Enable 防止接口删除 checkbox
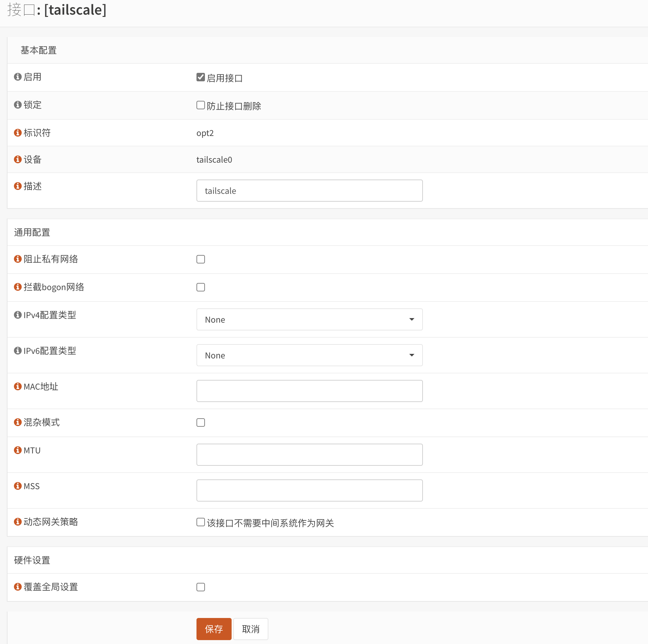Viewport: 648px width, 644px height. click(x=201, y=105)
